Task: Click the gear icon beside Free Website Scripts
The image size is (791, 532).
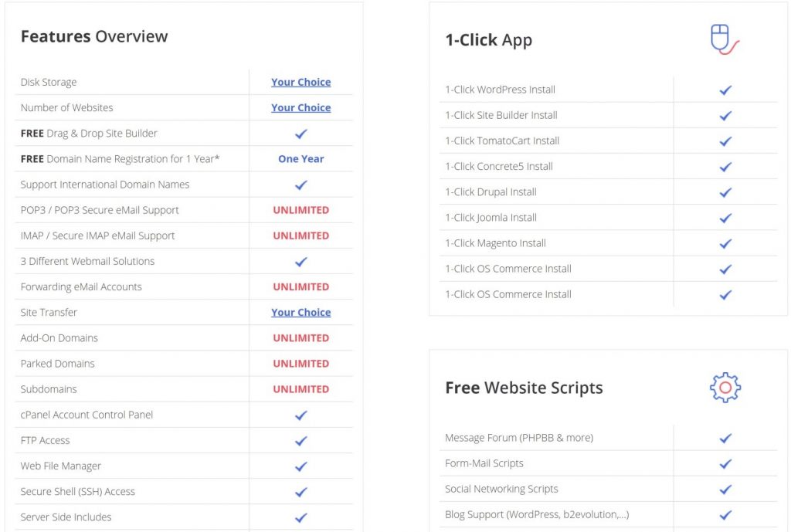Action: point(725,388)
